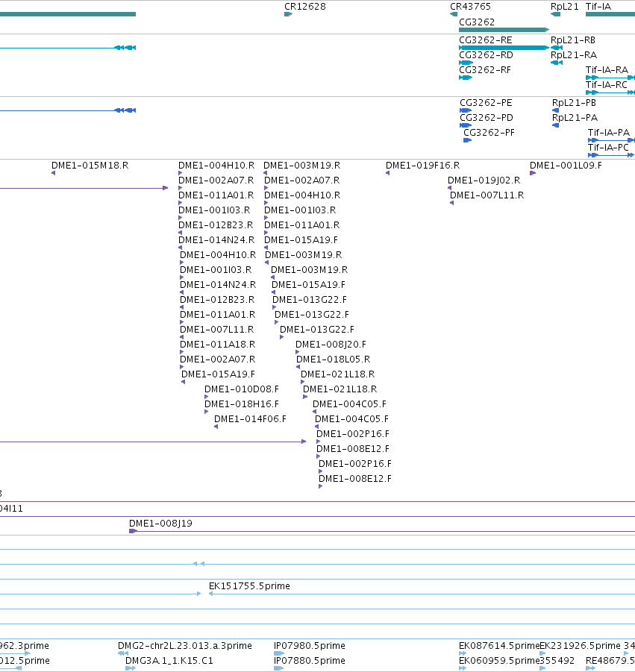Select the CG3262-PD protein glyph

tap(466, 125)
